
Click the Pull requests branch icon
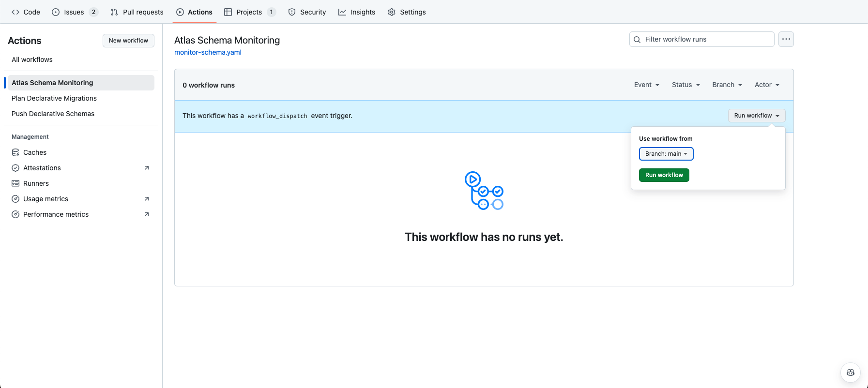pyautogui.click(x=114, y=12)
